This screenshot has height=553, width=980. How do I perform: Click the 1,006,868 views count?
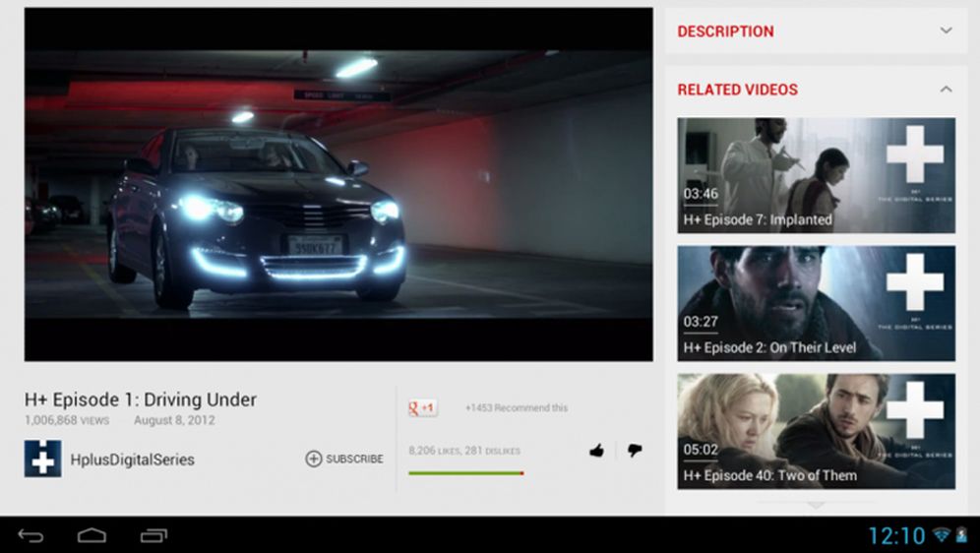point(67,420)
